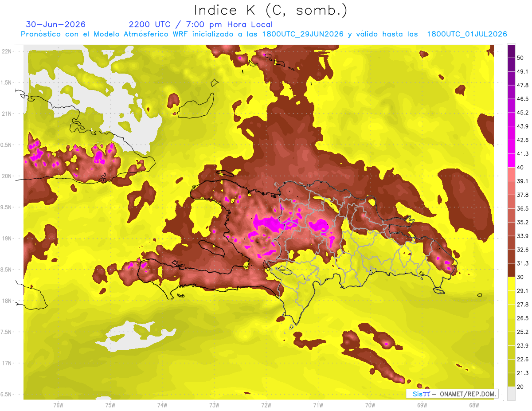Screen dimensions: 532x411
Task: Click the legend value 46.5
Action: coord(523,99)
